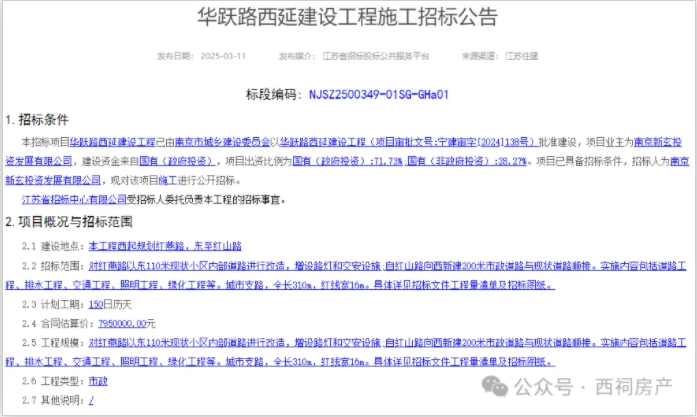This screenshot has height=417, width=697.
Task: Open the 江苏省招标中心有限公司 link
Action: point(91,199)
